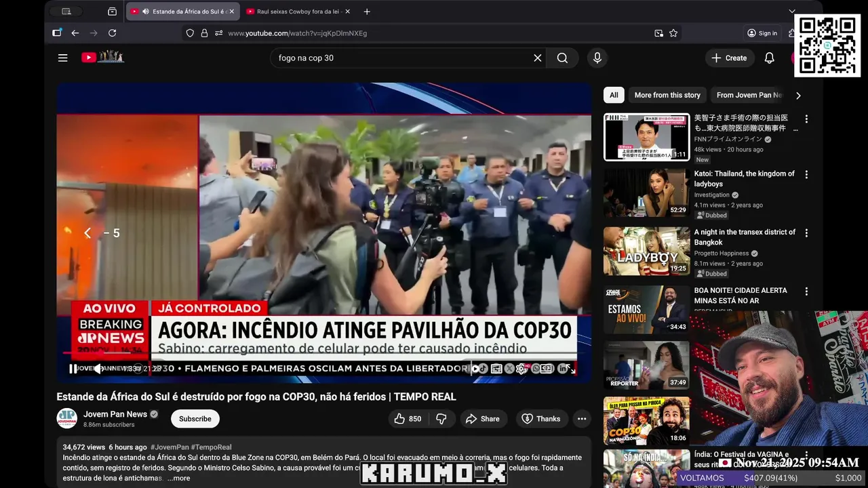View site security padlock info
Screen dimensions: 868x488
(x=204, y=33)
